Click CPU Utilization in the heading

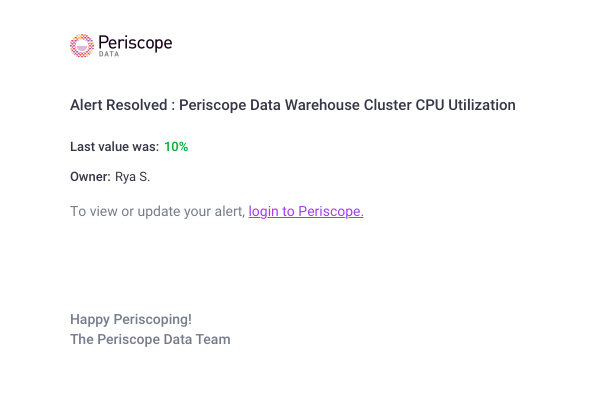point(465,105)
